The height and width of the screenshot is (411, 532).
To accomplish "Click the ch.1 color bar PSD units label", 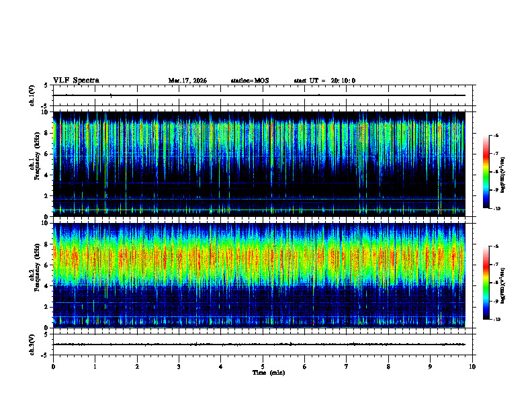I will pos(503,175).
